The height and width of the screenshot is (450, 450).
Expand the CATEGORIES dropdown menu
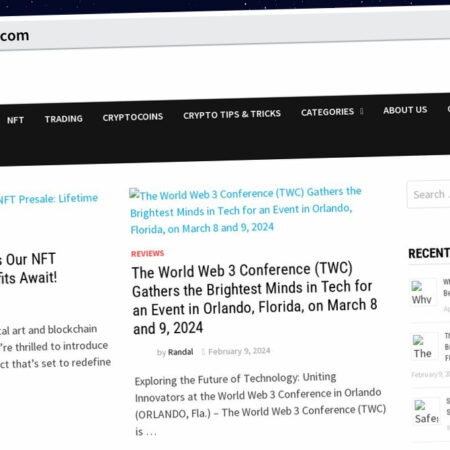tap(332, 112)
